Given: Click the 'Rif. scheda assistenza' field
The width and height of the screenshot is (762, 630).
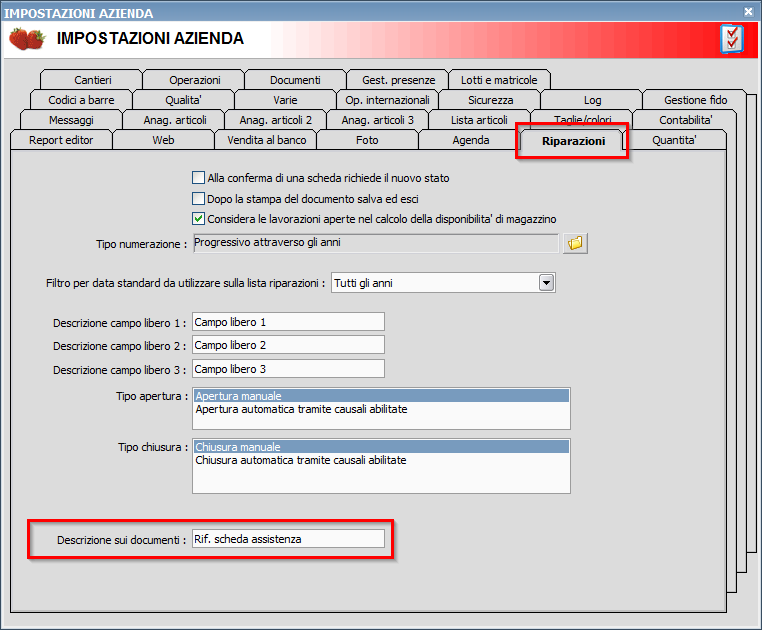Looking at the screenshot, I should (288, 539).
